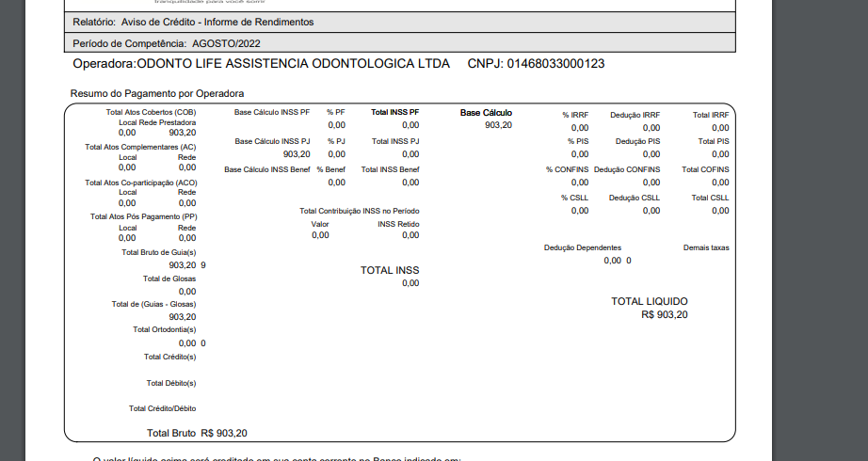Click the label 'Total Atos Cobertos (COB)'
The image size is (868, 461).
[152, 112]
